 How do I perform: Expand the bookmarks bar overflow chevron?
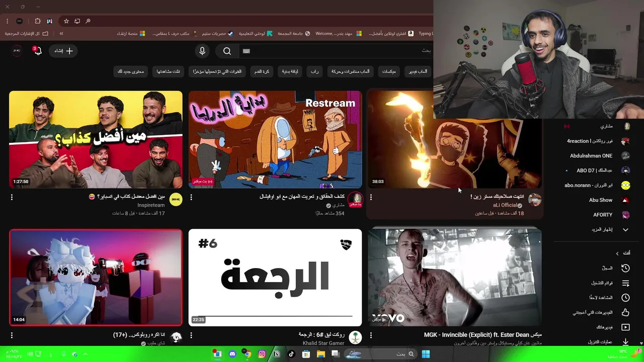pyautogui.click(x=61, y=34)
